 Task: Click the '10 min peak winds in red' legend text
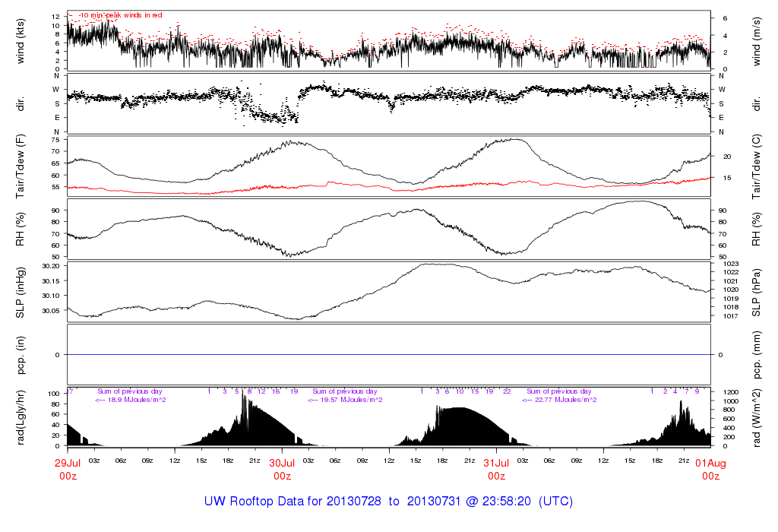point(120,14)
